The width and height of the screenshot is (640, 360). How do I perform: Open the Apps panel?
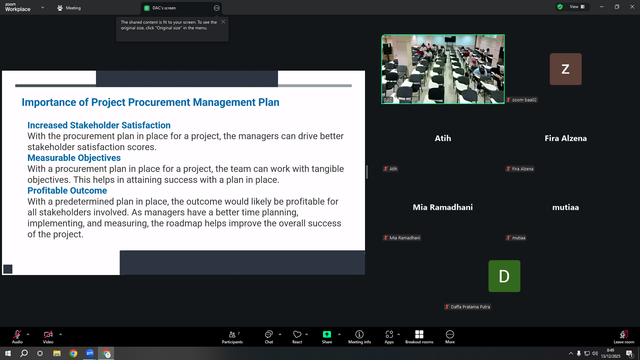(389, 337)
